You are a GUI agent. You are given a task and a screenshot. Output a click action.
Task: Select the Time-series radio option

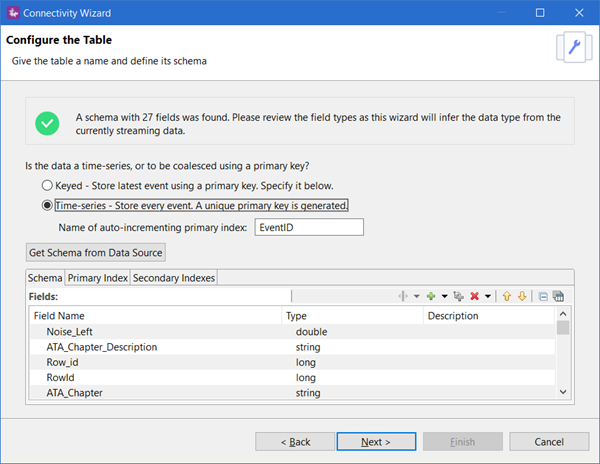pyautogui.click(x=47, y=206)
